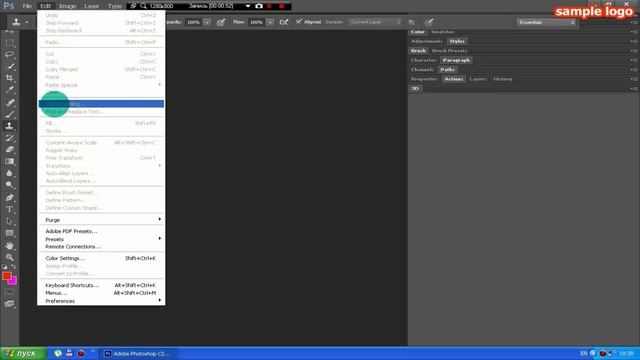Switch to the Character panel tab
Viewport: 640px width, 360px height.
click(x=423, y=60)
